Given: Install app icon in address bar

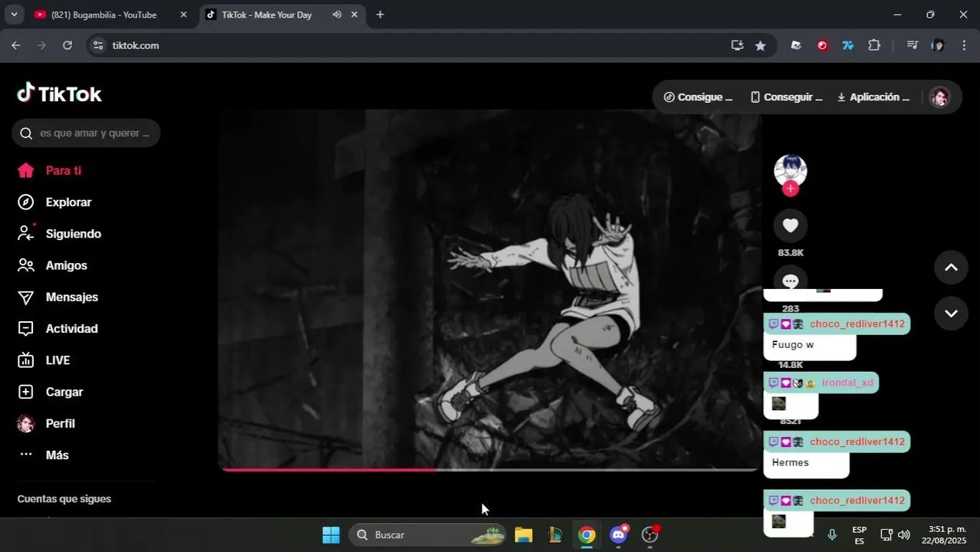Looking at the screenshot, I should click(737, 45).
